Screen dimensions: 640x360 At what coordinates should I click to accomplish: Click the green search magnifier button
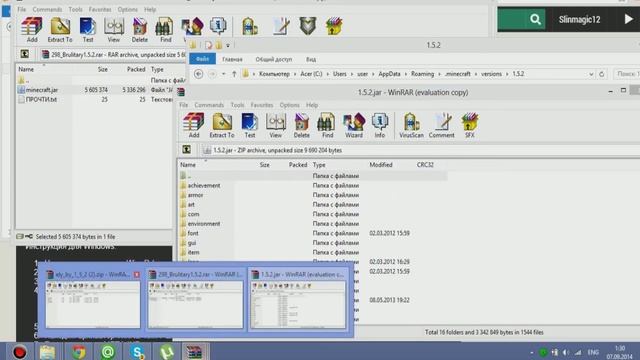click(535, 19)
